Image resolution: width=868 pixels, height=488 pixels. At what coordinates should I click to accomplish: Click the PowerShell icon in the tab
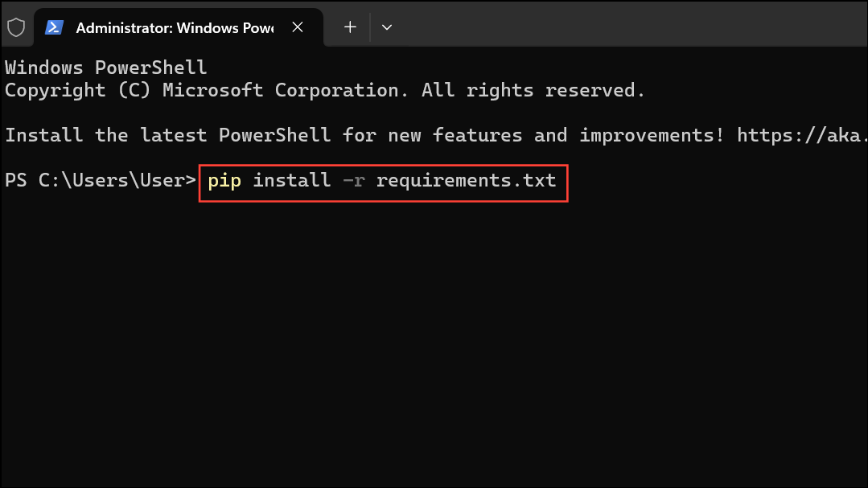point(54,27)
